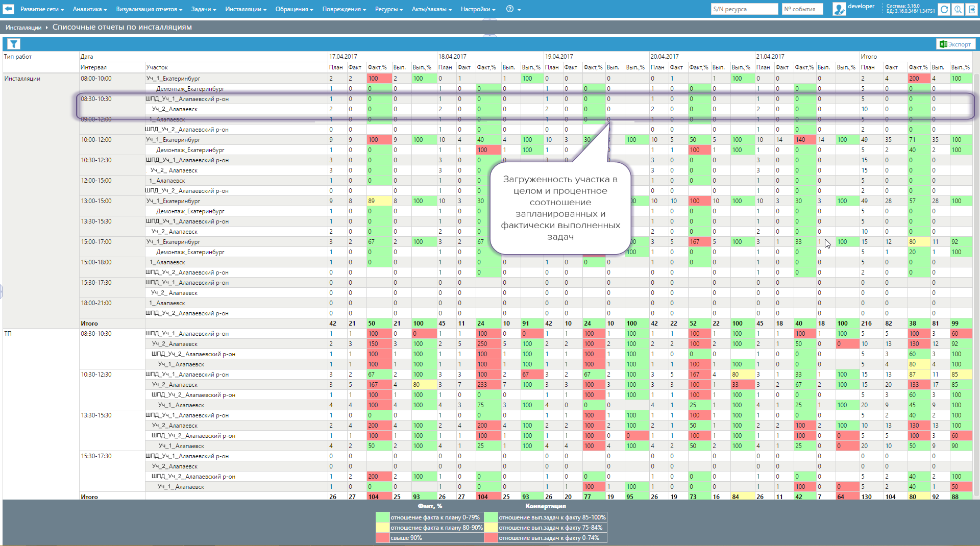The height and width of the screenshot is (546, 980).
Task: Open the Инсталляции menu
Action: point(246,9)
